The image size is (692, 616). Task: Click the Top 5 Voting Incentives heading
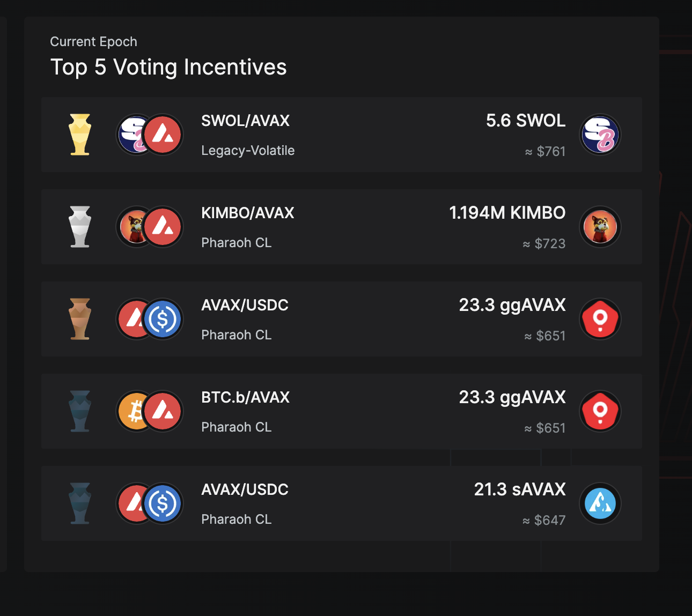[168, 68]
